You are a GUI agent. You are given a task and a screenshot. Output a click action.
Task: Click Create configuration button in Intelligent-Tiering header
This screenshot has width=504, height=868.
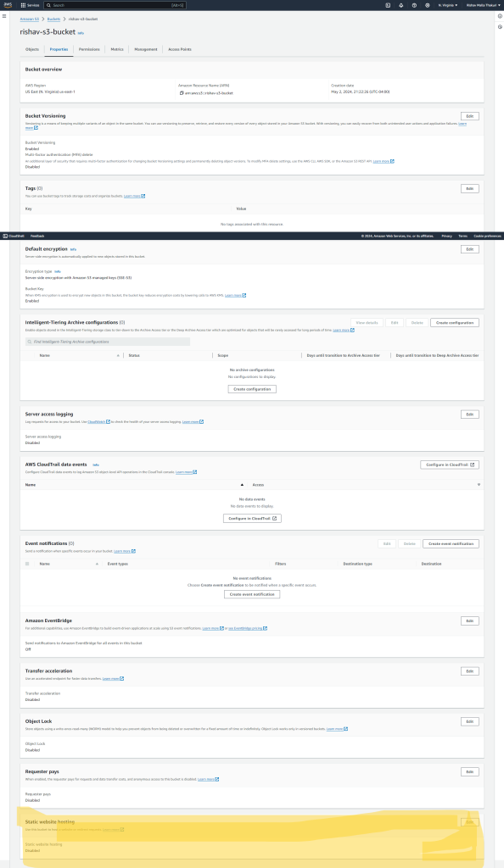coord(455,323)
